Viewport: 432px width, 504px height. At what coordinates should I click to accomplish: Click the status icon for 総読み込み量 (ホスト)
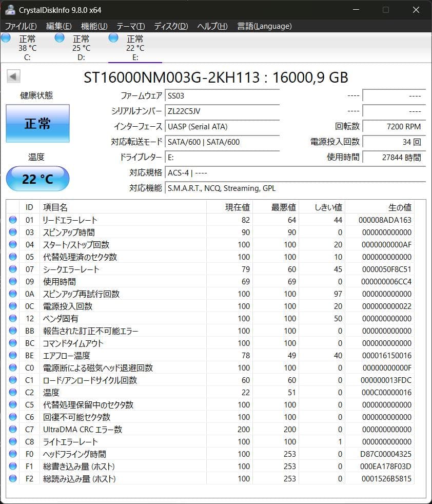(13, 478)
